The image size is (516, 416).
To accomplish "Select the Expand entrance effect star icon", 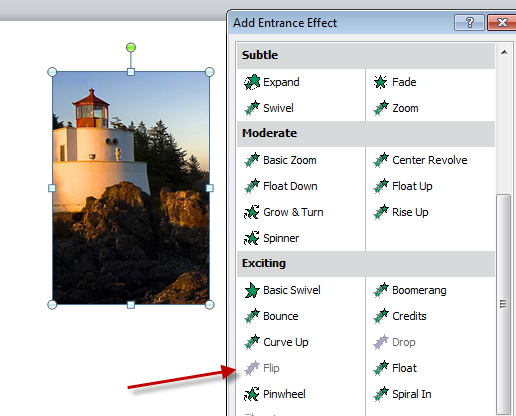I will [x=252, y=82].
